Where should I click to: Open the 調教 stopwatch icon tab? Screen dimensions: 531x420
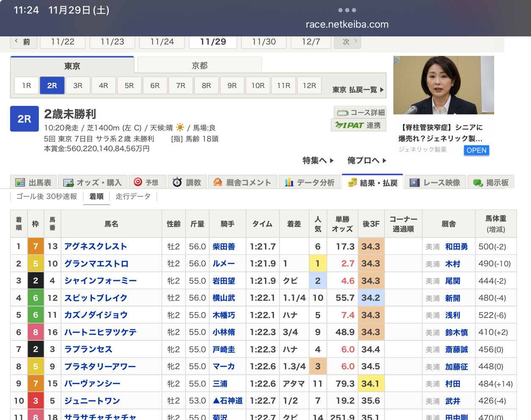187,182
